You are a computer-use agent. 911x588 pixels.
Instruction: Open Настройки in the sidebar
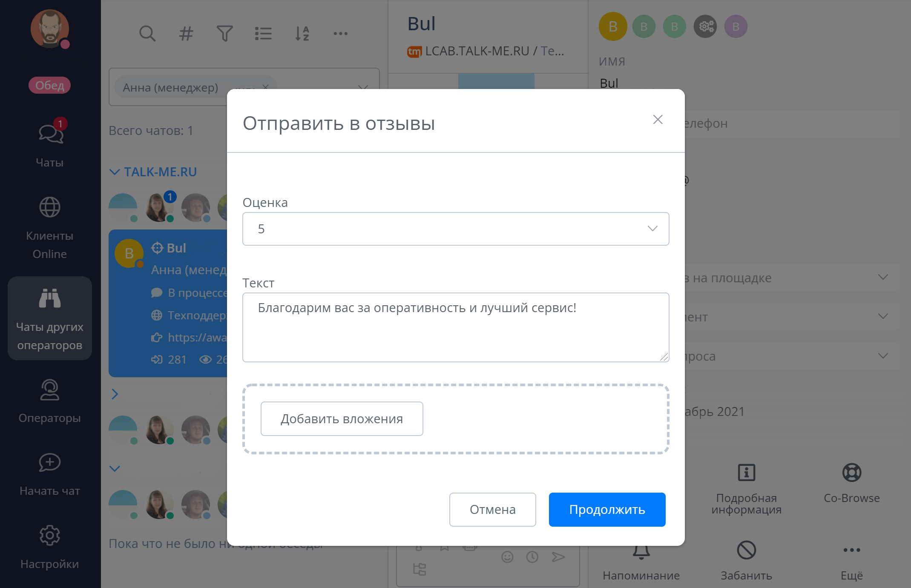tap(50, 546)
